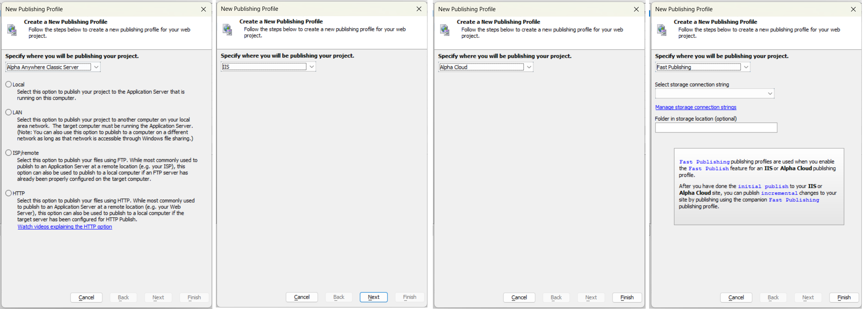
Task: Click Cancel in the Fast Publishing dialog
Action: coord(736,297)
